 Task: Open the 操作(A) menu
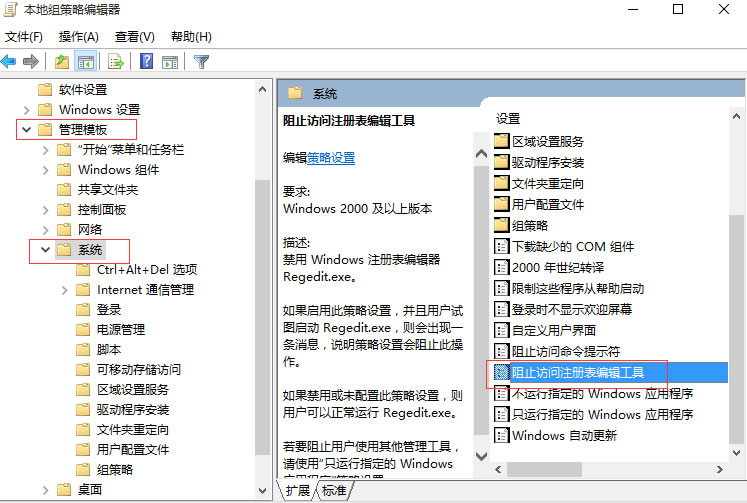[78, 37]
